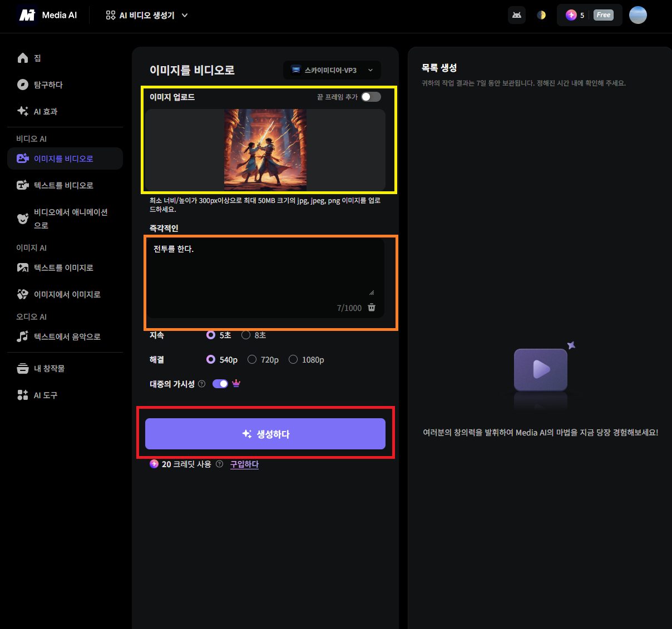Click the music note icon beside 텍스트에서 음악으로

click(x=23, y=336)
